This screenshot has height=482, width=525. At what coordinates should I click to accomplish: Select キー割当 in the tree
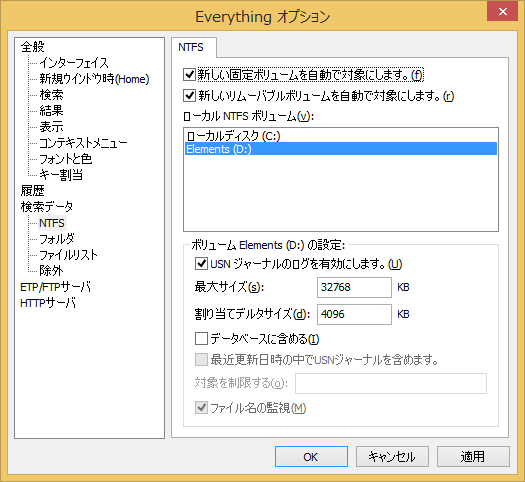(x=61, y=175)
